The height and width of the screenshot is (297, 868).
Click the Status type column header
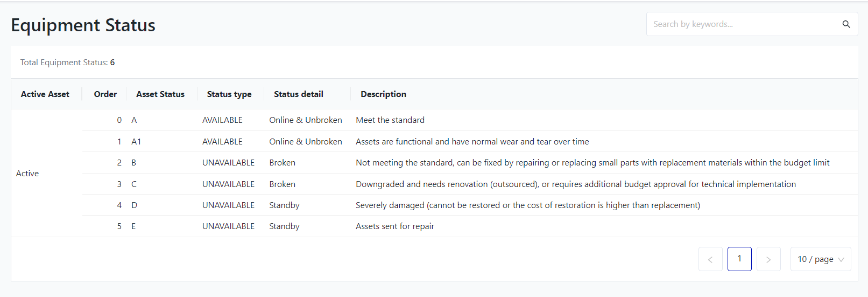pyautogui.click(x=229, y=94)
